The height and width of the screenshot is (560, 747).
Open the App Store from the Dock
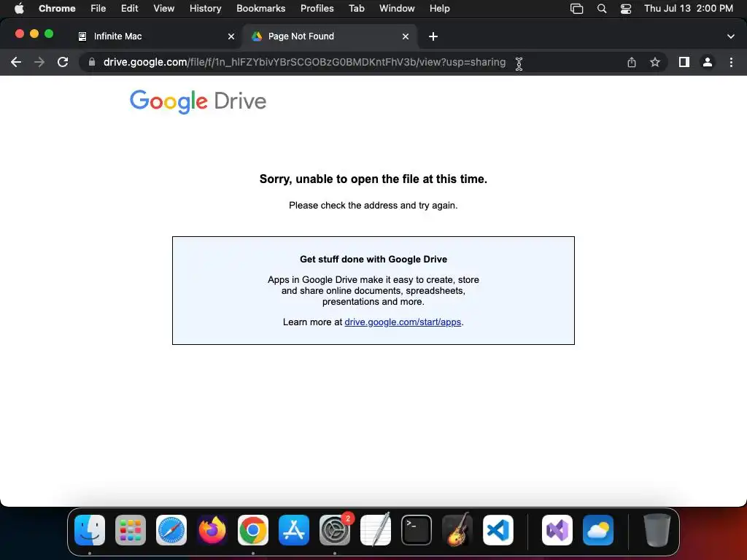point(294,530)
